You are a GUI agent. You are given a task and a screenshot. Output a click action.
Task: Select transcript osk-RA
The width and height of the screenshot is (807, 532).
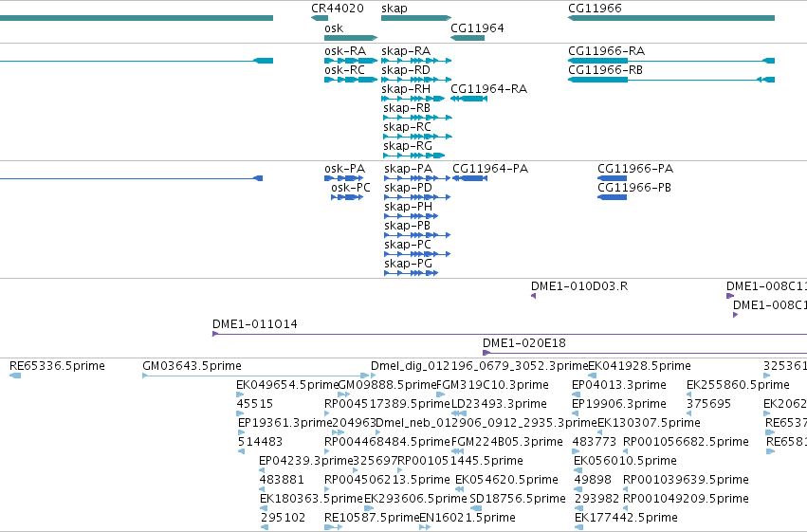click(x=351, y=61)
